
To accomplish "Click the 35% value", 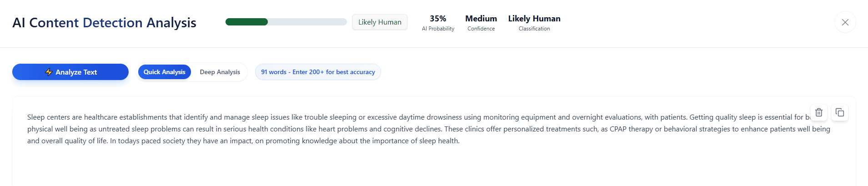I will pos(438,19).
